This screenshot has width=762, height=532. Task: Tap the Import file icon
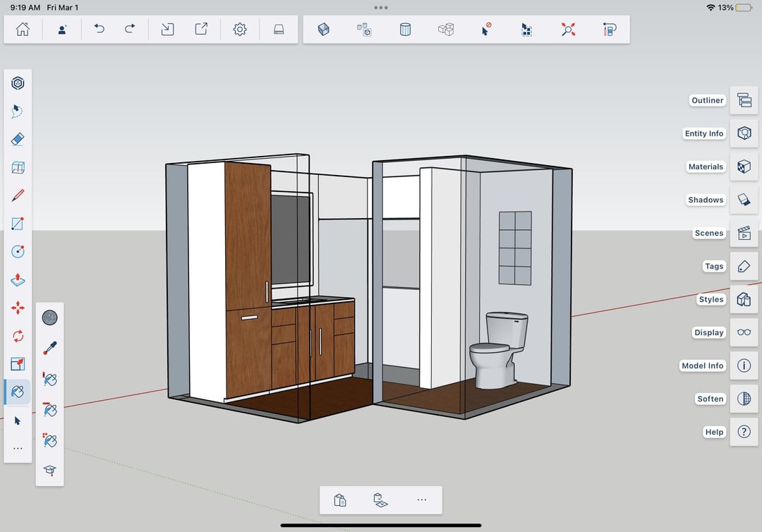point(167,29)
